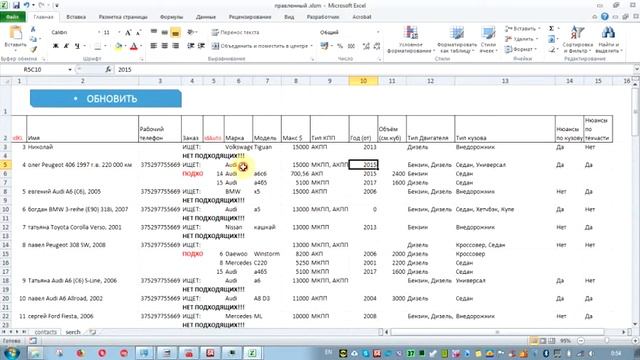640x360 pixels.
Task: Open Cell Styles (Стили ячеек)
Action: tap(488, 40)
